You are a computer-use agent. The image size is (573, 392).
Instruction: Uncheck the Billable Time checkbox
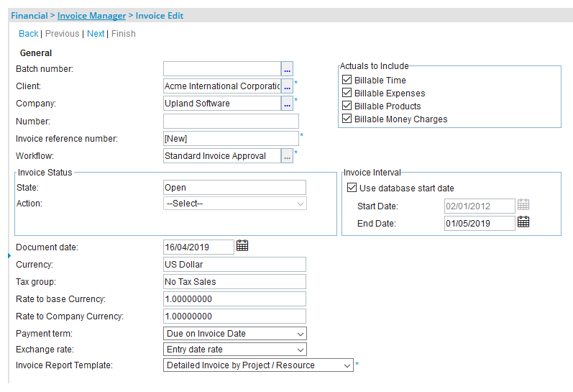pos(347,81)
